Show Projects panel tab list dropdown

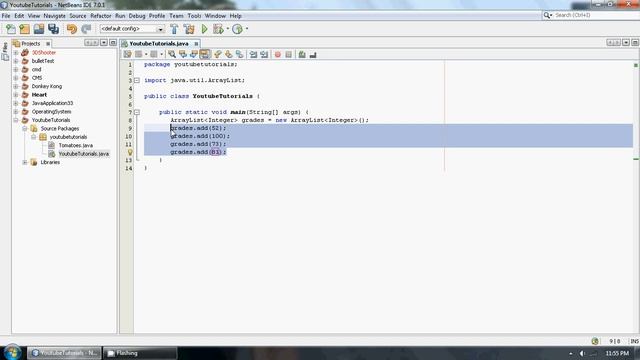104,43
